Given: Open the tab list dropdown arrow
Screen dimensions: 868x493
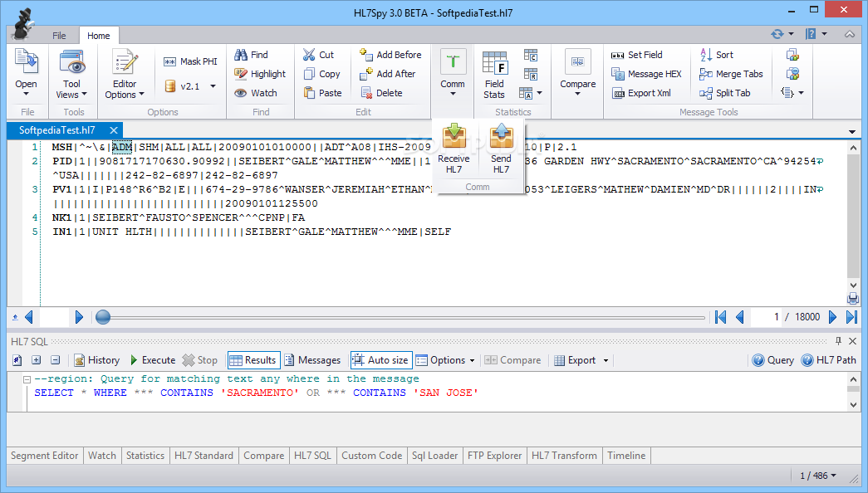Looking at the screenshot, I should click(852, 132).
